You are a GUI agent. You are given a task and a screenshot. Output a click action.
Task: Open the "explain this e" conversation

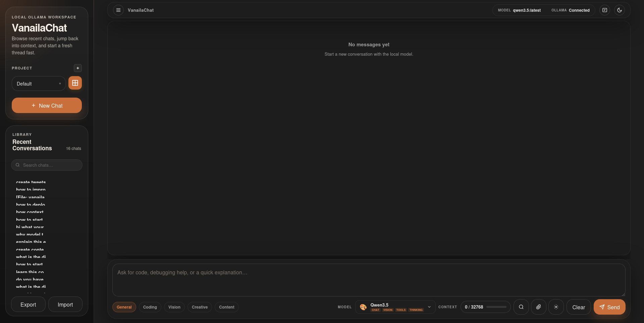point(31,242)
